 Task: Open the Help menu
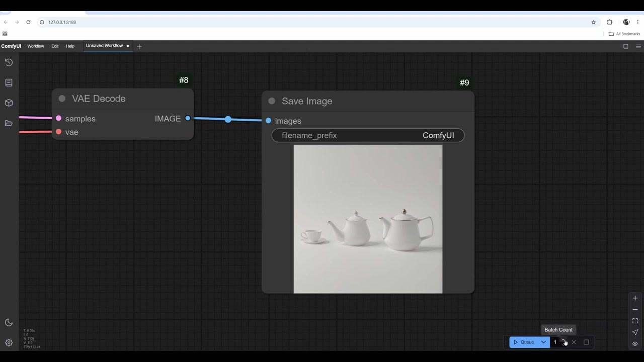coord(70,46)
